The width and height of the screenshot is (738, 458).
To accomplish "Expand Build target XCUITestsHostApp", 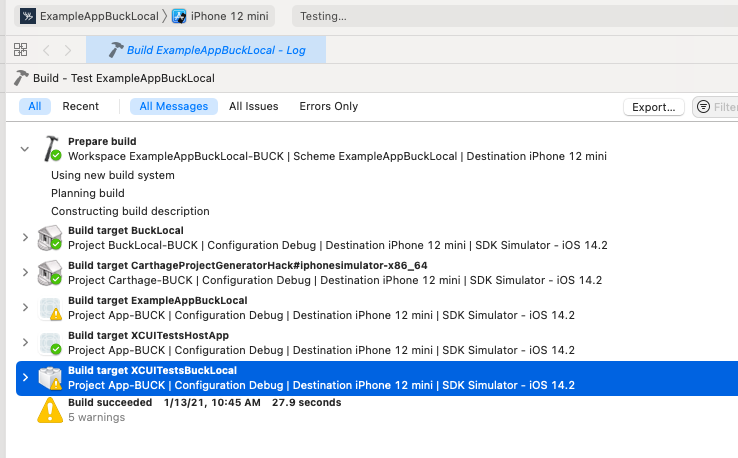I will (x=25, y=342).
